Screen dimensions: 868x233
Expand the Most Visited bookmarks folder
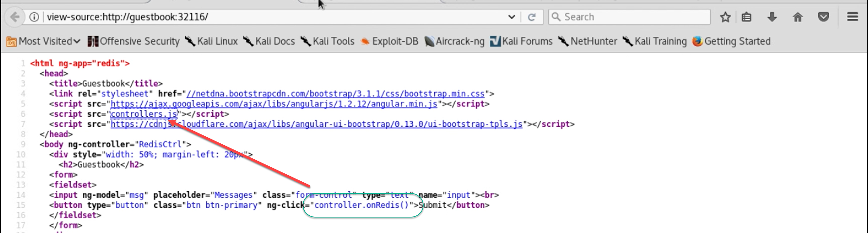pyautogui.click(x=44, y=41)
